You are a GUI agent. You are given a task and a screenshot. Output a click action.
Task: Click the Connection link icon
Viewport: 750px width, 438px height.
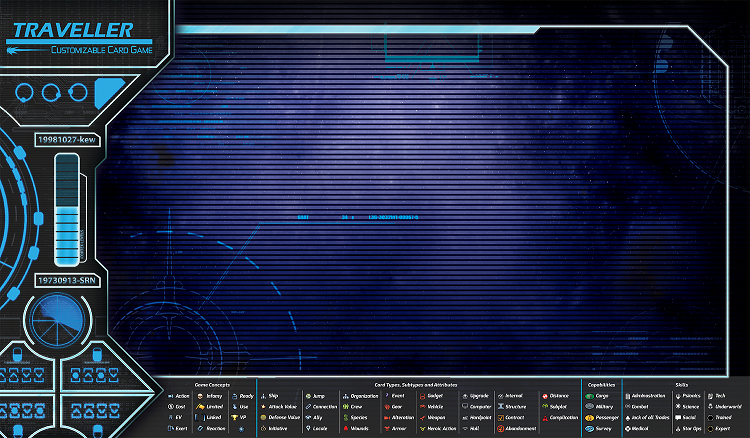click(x=309, y=406)
